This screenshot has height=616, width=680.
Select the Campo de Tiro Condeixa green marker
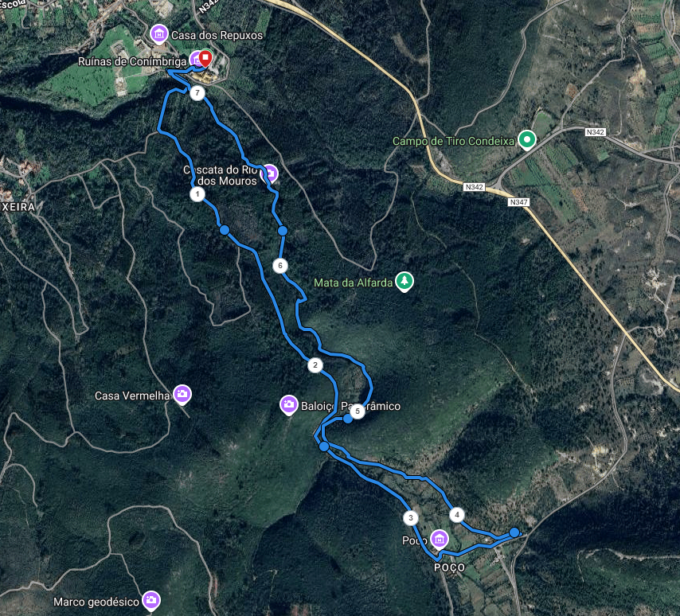coord(527,139)
